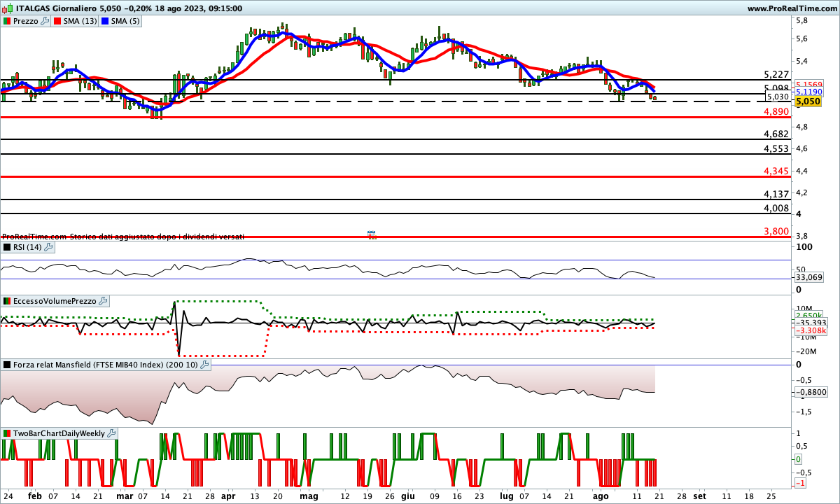Click the 4,008 level label
Screen dimensions: 840x504
776,208
